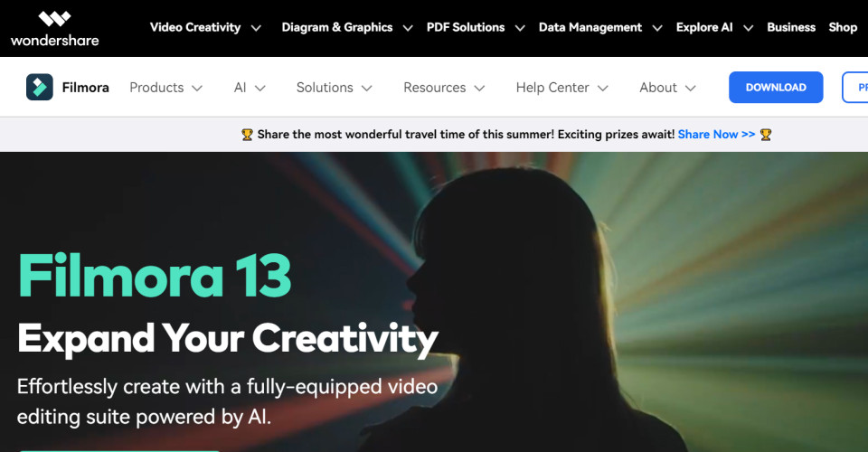Expand the Data Management chevron
The image size is (868, 452).
tap(657, 28)
